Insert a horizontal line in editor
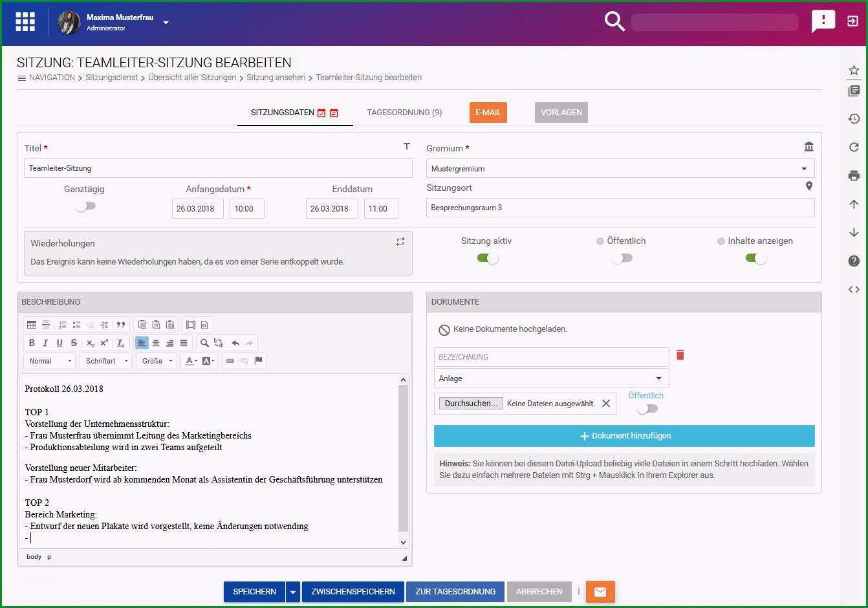Image resolution: width=868 pixels, height=608 pixels. (x=45, y=325)
